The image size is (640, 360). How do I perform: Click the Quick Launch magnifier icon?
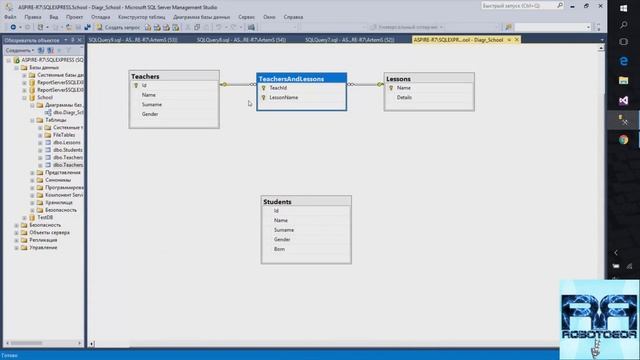pos(560,5)
